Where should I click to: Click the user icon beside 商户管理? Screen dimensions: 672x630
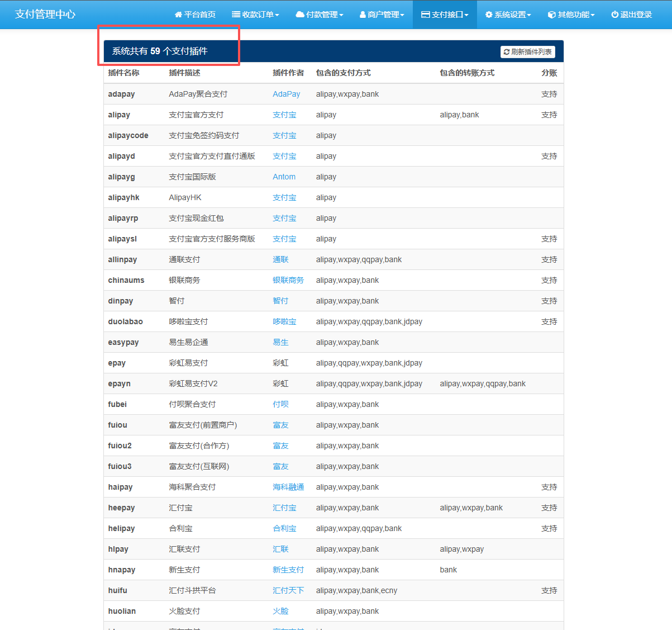(x=363, y=15)
